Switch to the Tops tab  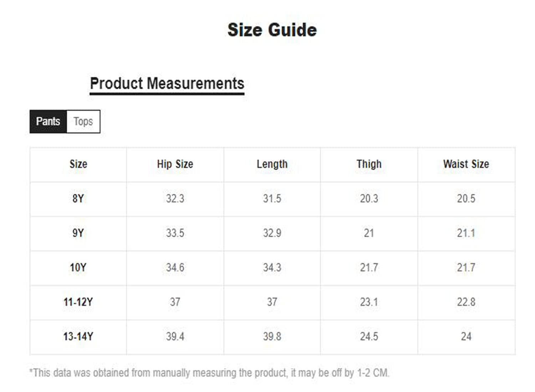point(83,122)
